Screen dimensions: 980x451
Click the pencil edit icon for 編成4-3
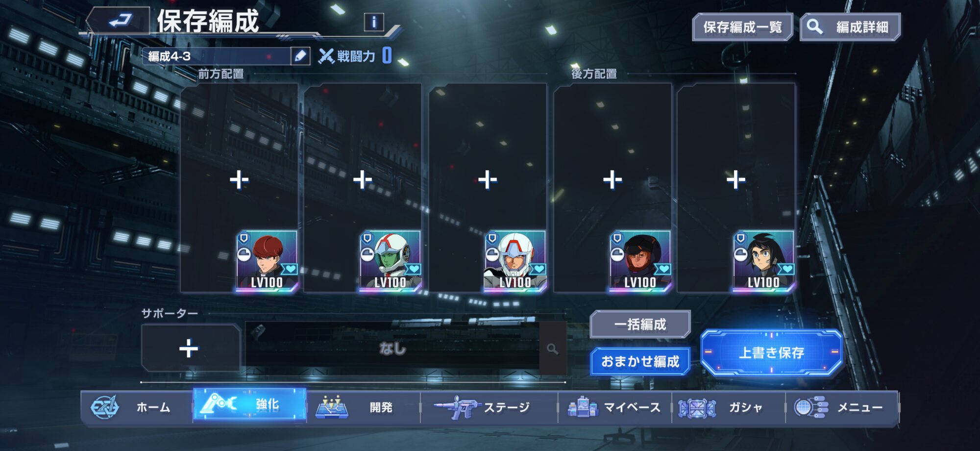point(300,56)
